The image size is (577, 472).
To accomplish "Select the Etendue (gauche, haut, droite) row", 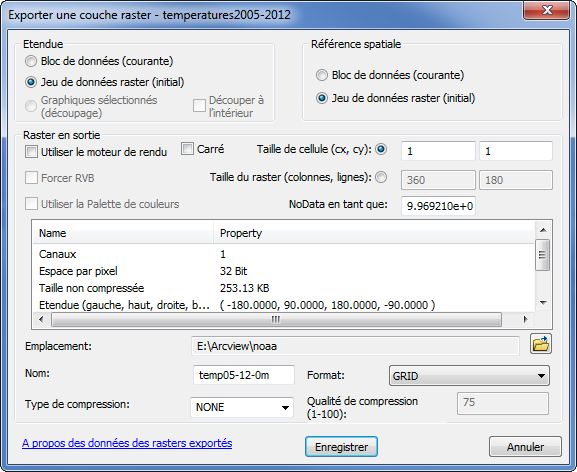I will pyautogui.click(x=284, y=305).
